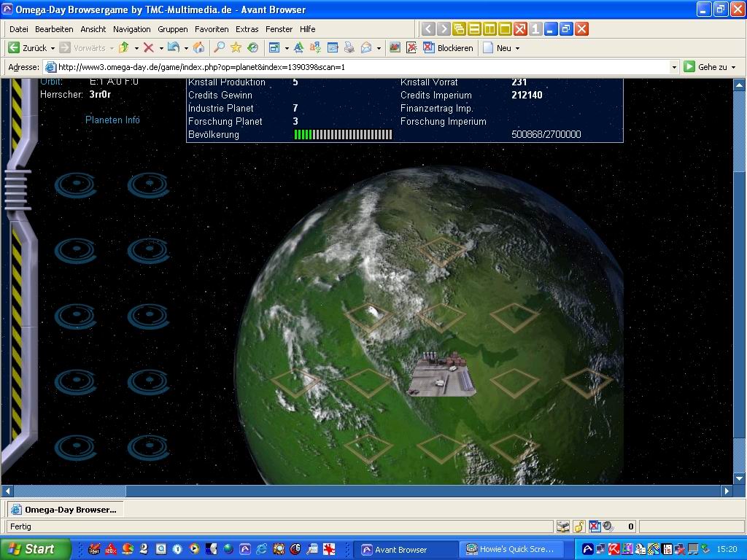Click the Gehe zu button
The height and width of the screenshot is (560, 747).
pyautogui.click(x=705, y=67)
